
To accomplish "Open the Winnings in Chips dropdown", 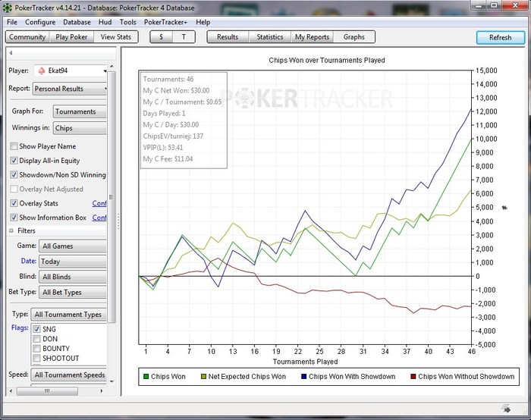I will click(x=80, y=128).
